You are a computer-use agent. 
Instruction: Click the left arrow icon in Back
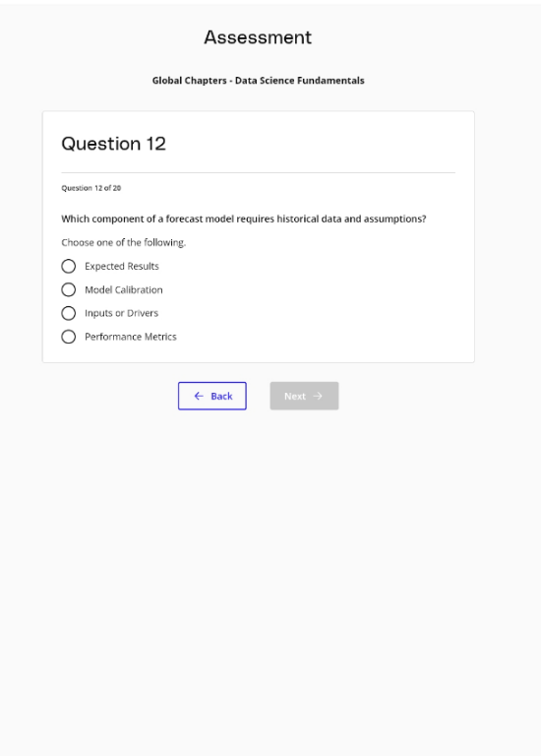199,396
